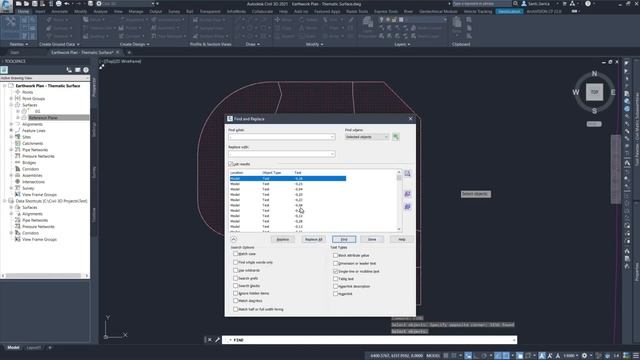
Task: Open the Prospector vertical tab in Toolspace
Action: tap(94, 87)
